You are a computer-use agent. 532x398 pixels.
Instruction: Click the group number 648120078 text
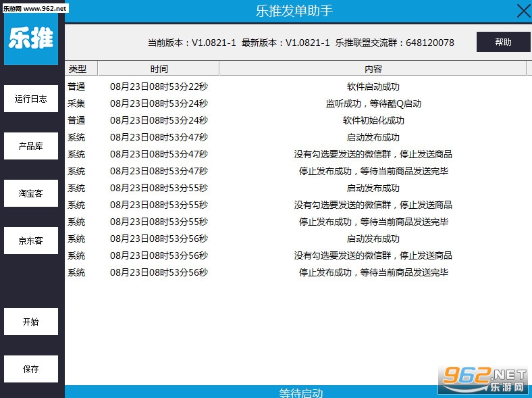tap(430, 43)
